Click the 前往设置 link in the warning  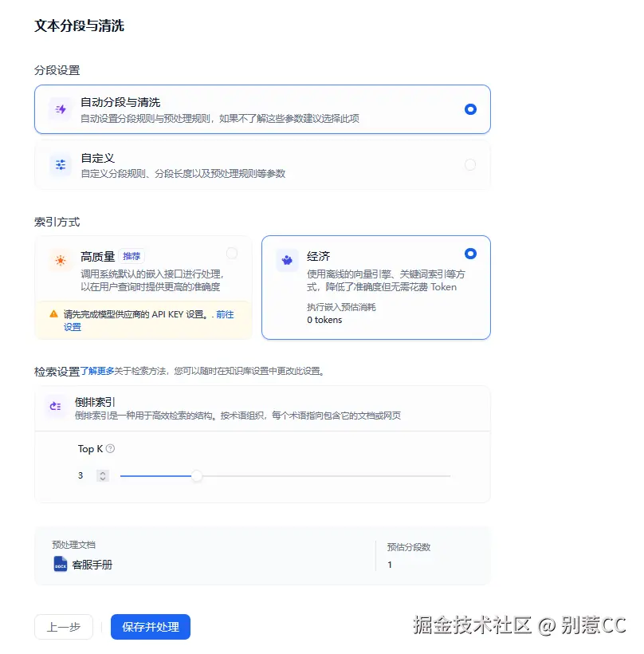pos(226,314)
